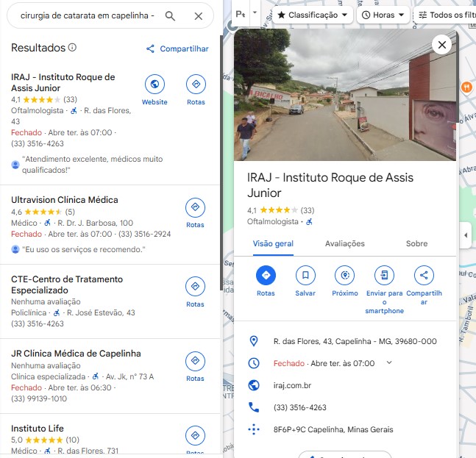Open the Horas filter dropdown
Viewport: 476px width, 458px height.
coord(383,15)
